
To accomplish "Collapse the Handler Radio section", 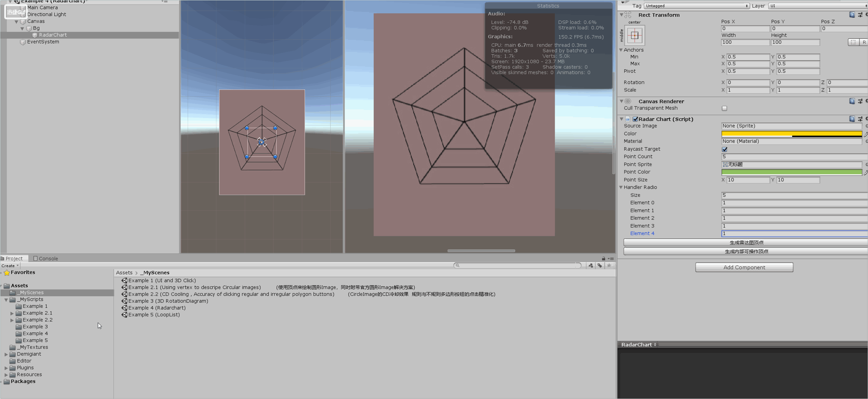I will point(621,187).
